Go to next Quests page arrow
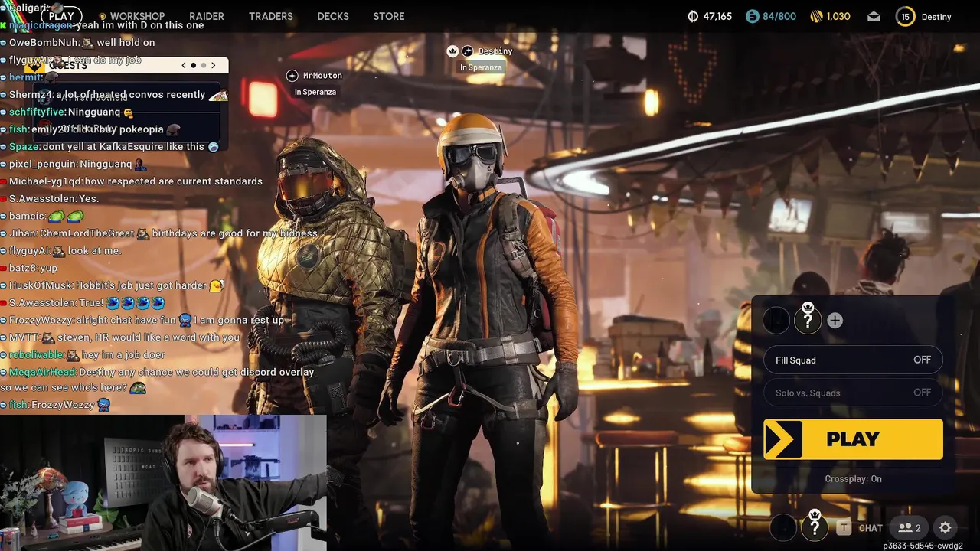Image resolution: width=980 pixels, height=551 pixels. [214, 65]
